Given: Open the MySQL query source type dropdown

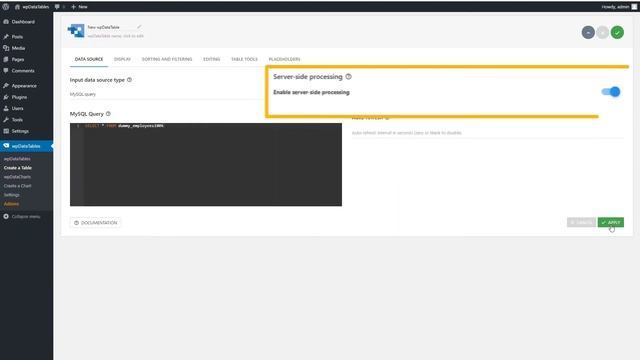Looking at the screenshot, I should point(167,94).
